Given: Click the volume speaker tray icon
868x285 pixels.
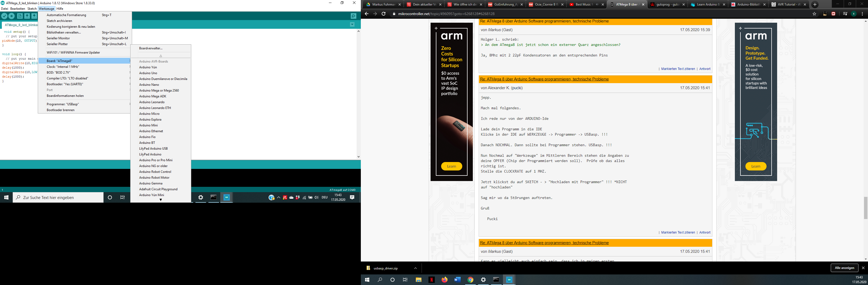Looking at the screenshot, I should click(x=316, y=197).
